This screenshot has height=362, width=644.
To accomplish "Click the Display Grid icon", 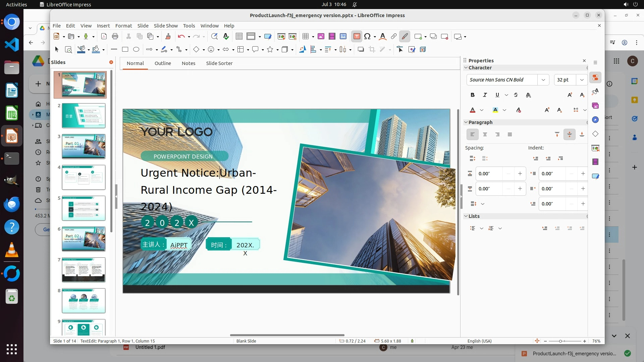I will 239,37.
